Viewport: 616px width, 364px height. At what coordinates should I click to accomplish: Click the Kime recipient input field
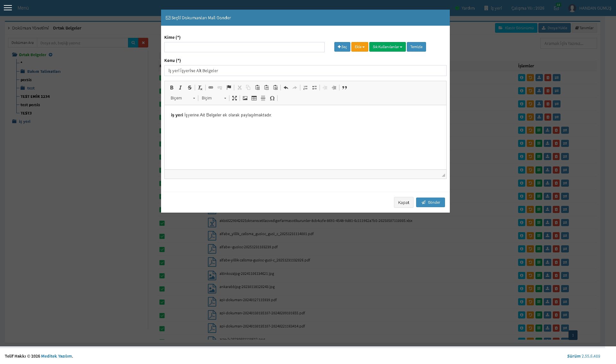pyautogui.click(x=244, y=47)
